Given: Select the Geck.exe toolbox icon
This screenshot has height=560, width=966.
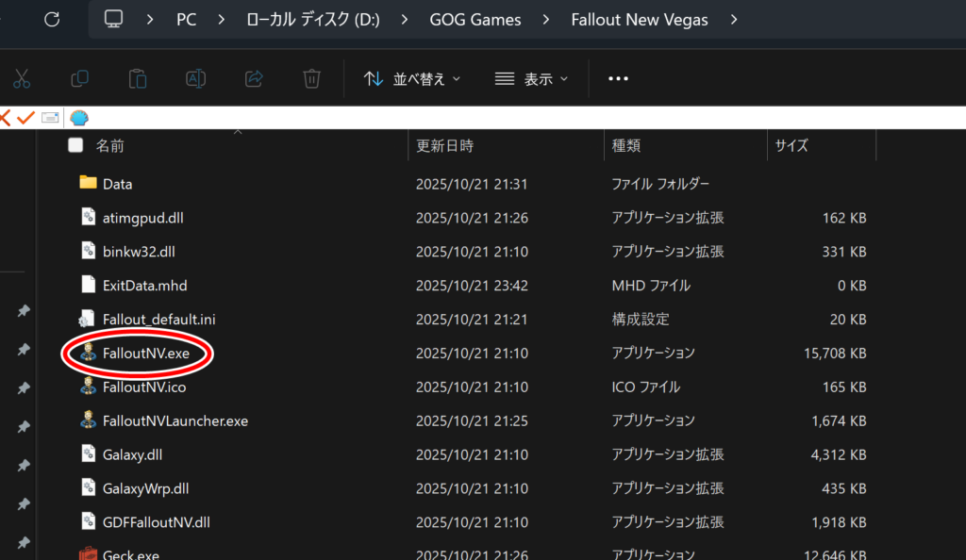Looking at the screenshot, I should click(88, 555).
